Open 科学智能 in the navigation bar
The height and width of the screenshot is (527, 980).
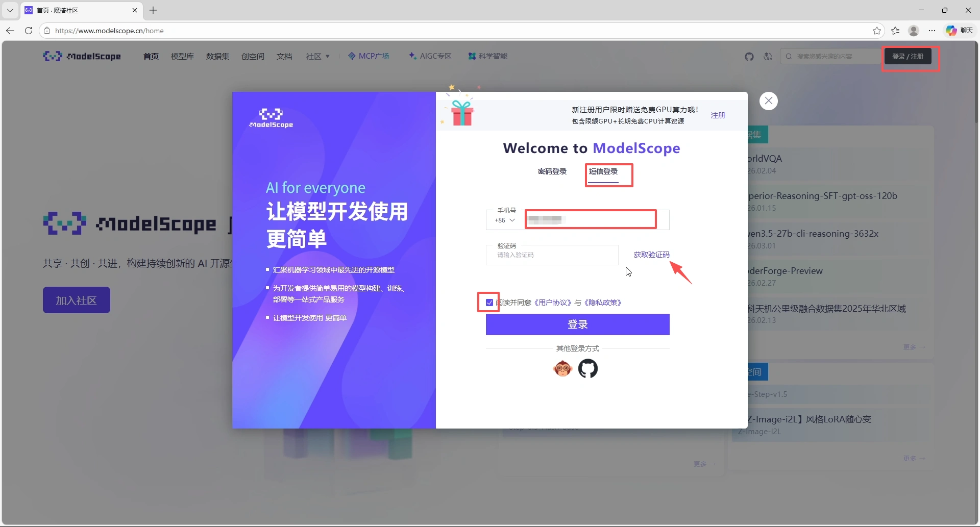pyautogui.click(x=488, y=56)
